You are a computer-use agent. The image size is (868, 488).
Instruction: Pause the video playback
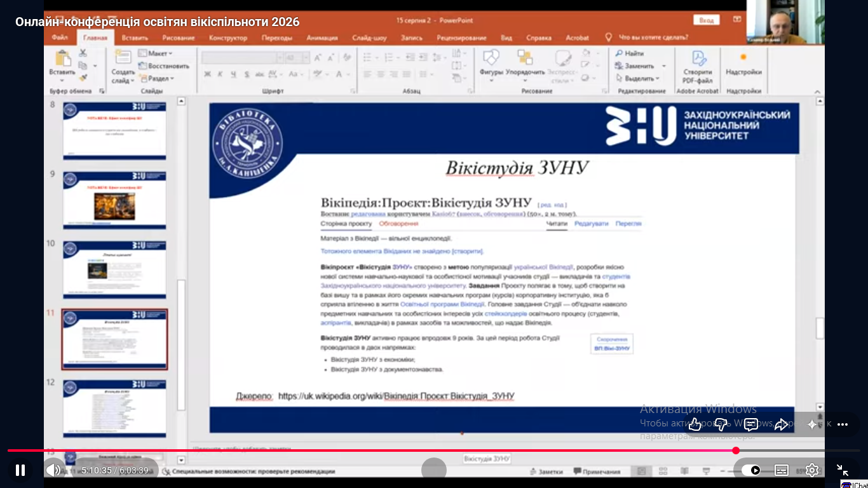tap(20, 470)
